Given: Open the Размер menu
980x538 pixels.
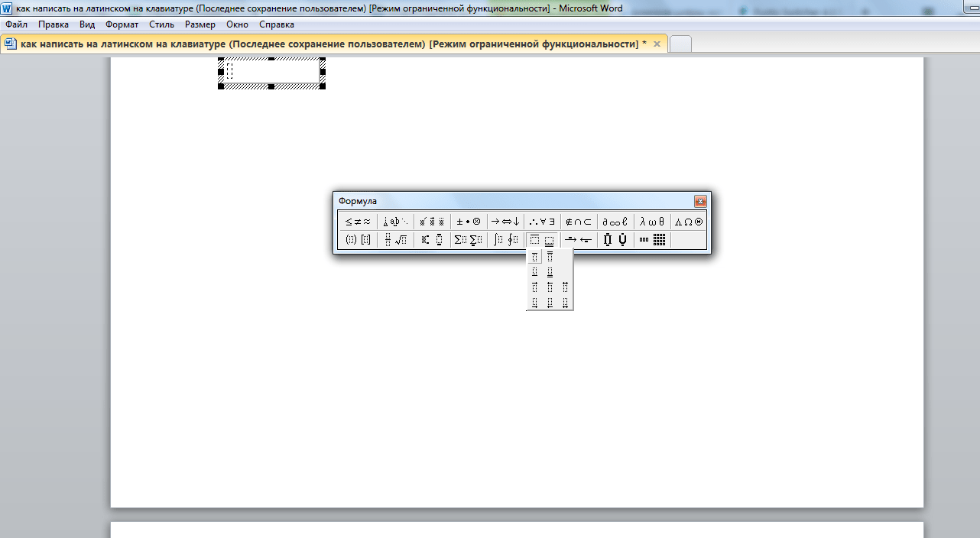Looking at the screenshot, I should 200,24.
